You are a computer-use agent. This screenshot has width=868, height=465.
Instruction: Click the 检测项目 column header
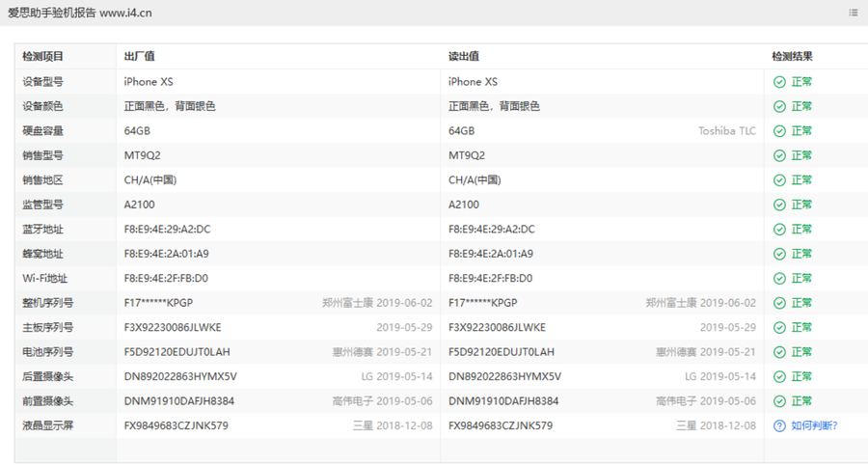(x=43, y=57)
